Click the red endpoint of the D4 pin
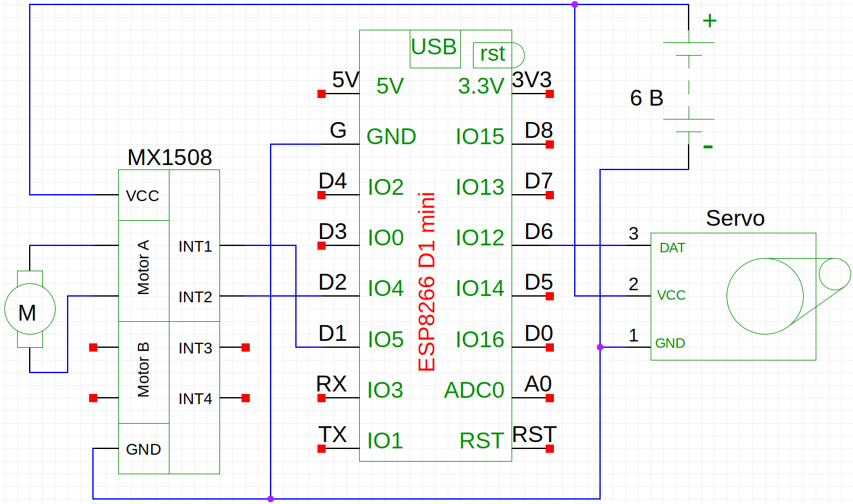This screenshot has height=504, width=853. pyautogui.click(x=321, y=195)
